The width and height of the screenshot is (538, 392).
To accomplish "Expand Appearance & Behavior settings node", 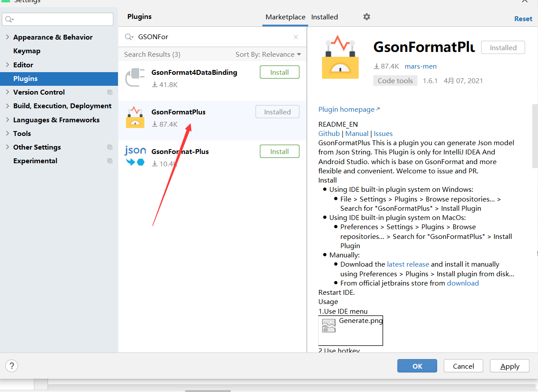I will pyautogui.click(x=7, y=37).
